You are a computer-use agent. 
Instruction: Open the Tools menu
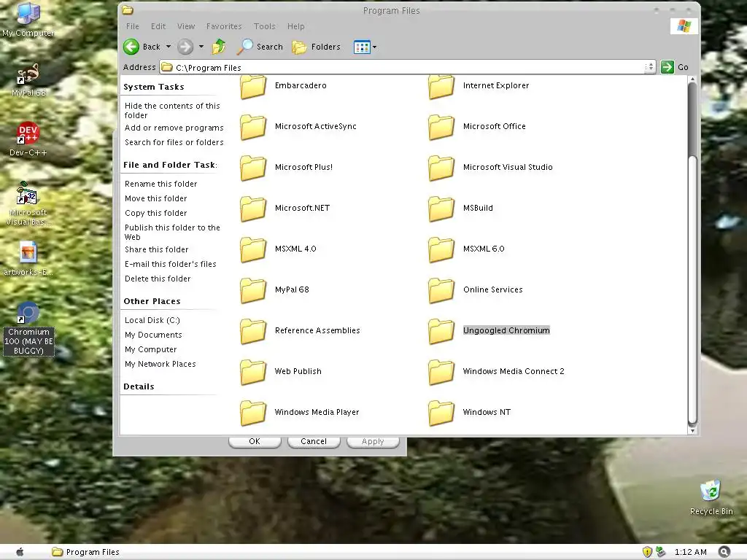pos(264,26)
